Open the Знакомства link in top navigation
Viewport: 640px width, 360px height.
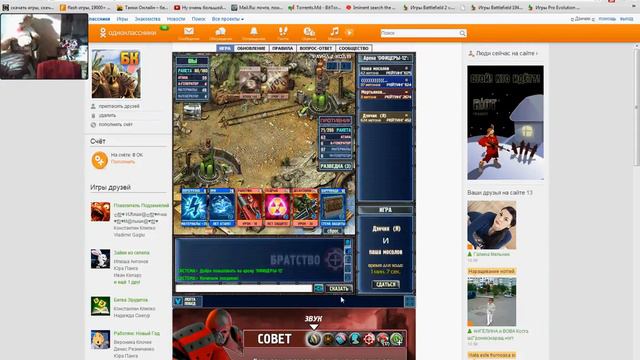pyautogui.click(x=147, y=19)
